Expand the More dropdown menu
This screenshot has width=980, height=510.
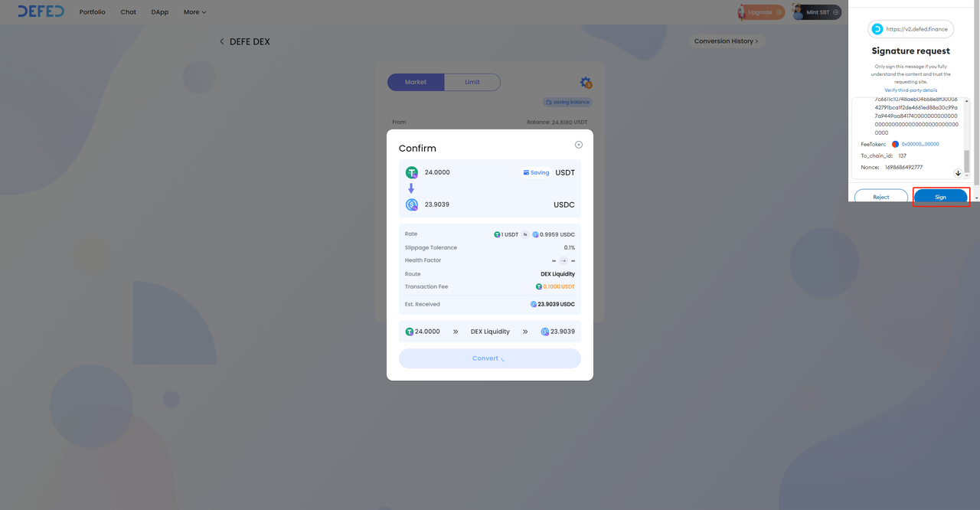[x=194, y=12]
